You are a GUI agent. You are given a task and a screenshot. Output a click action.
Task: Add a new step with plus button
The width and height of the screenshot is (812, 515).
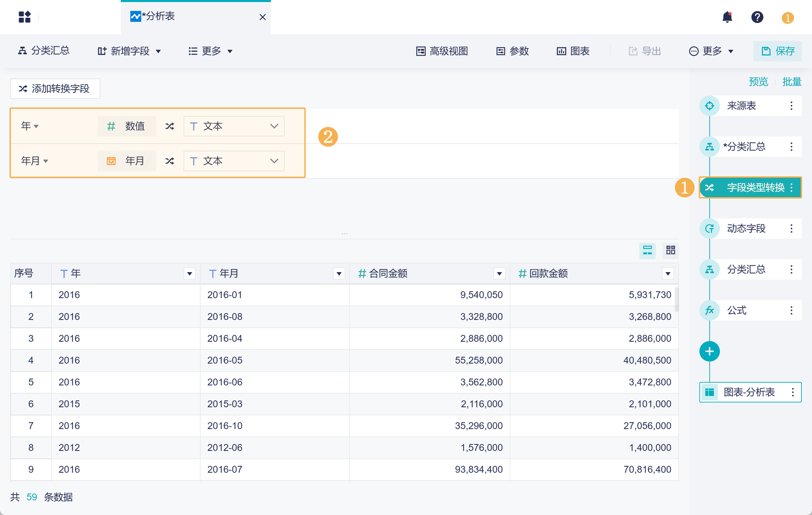click(709, 351)
